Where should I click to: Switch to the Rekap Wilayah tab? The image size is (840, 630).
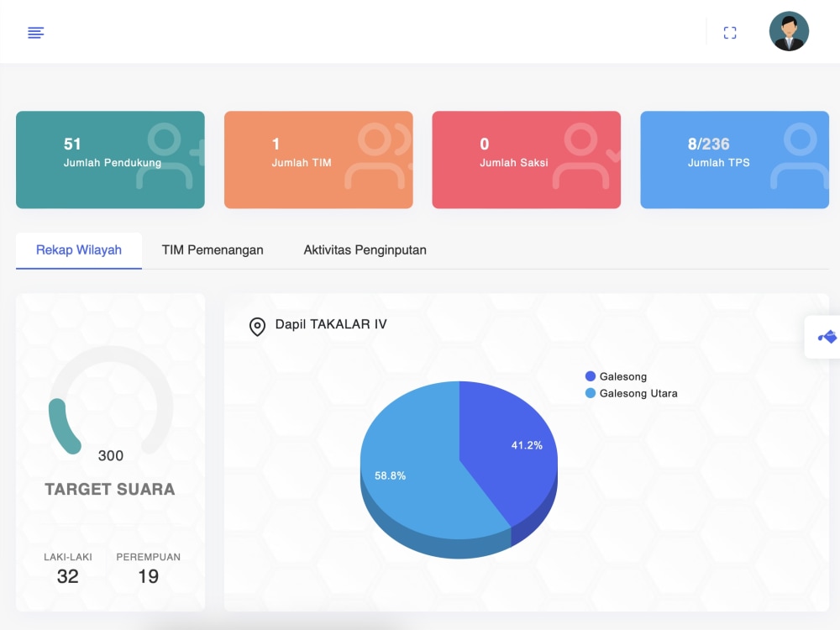click(x=79, y=250)
